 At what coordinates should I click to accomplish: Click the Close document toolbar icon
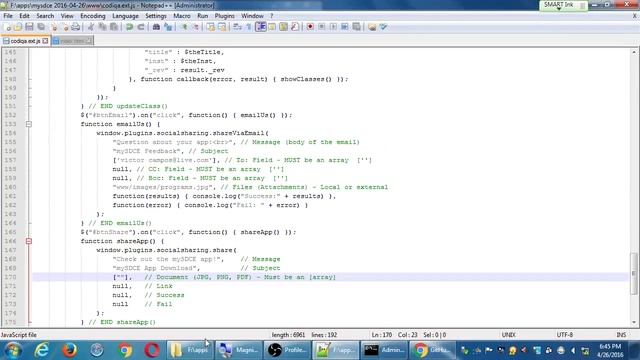point(53,27)
